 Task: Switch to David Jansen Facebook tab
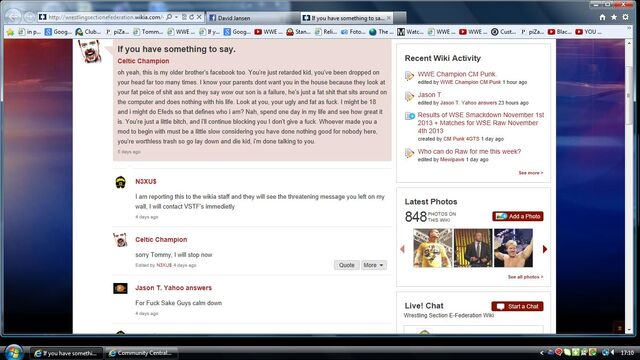(x=253, y=18)
